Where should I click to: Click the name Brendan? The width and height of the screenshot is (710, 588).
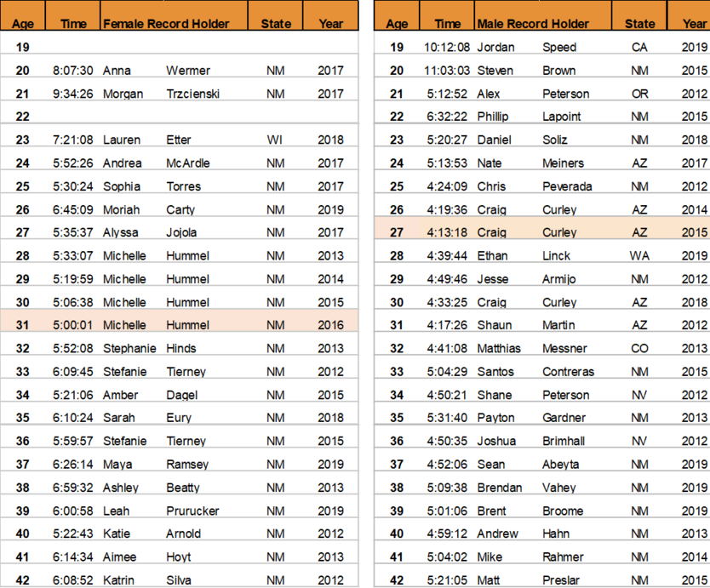pyautogui.click(x=500, y=488)
